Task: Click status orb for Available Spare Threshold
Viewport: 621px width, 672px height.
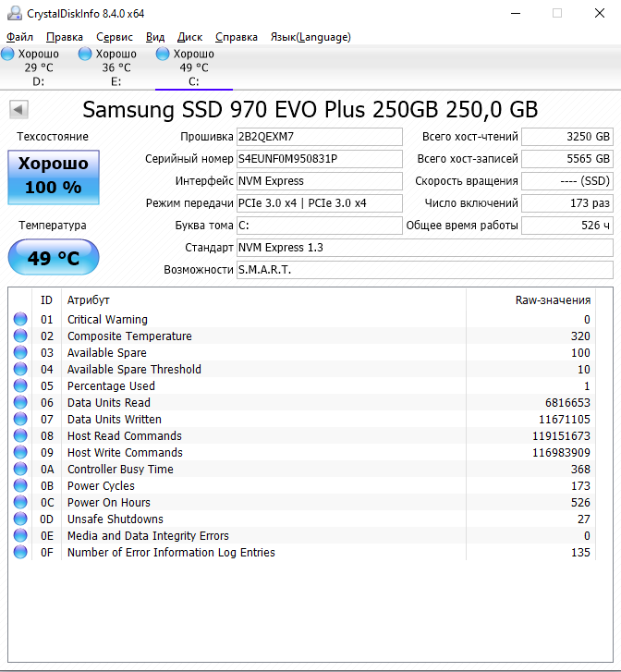Action: [20, 369]
